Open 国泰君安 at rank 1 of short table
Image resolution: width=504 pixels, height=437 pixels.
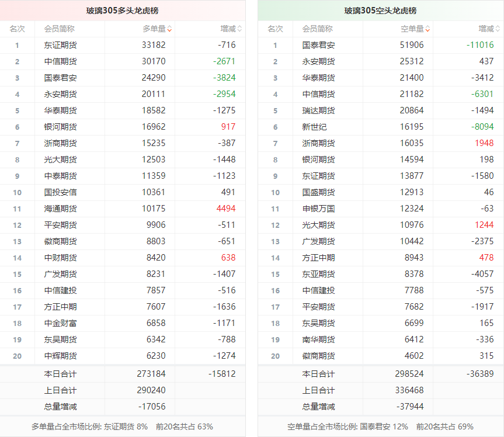point(318,45)
